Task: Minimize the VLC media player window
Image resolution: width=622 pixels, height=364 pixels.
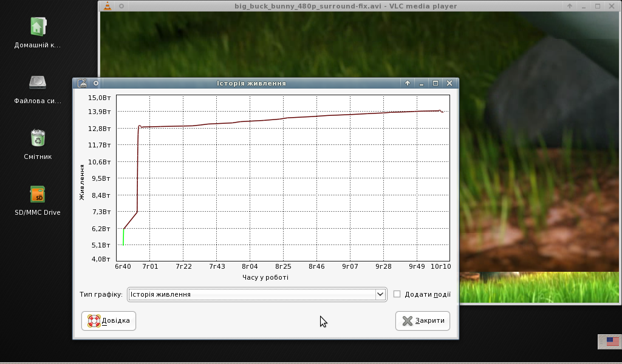Action: click(x=584, y=6)
